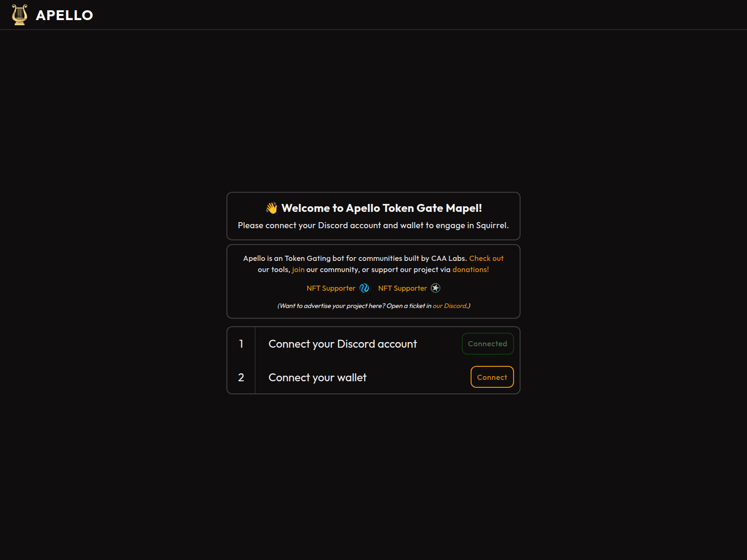747x560 pixels.
Task: Click step number 2
Action: pos(241,378)
